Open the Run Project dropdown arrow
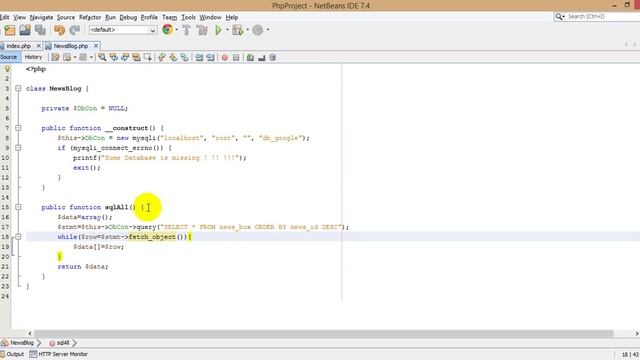640x360 pixels. pos(227,30)
